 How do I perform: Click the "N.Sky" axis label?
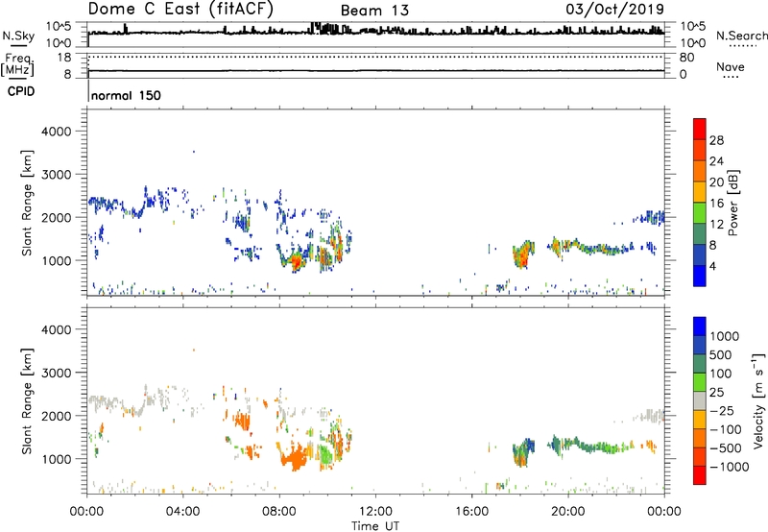pyautogui.click(x=18, y=36)
